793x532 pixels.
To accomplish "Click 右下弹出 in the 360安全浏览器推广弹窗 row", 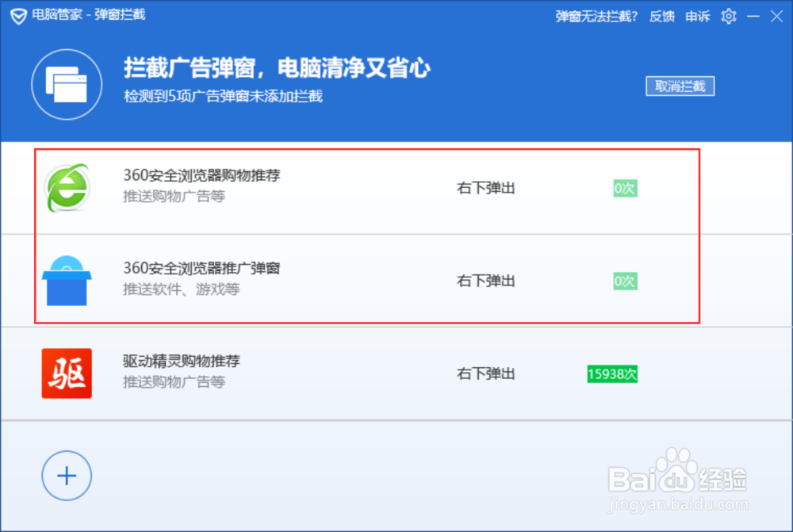I will click(x=485, y=281).
